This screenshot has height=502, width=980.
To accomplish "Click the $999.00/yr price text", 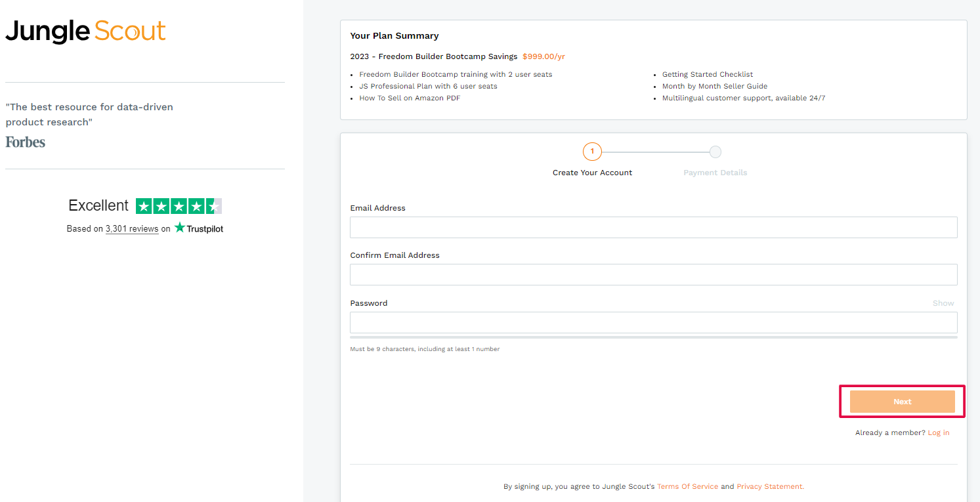I will 543,56.
